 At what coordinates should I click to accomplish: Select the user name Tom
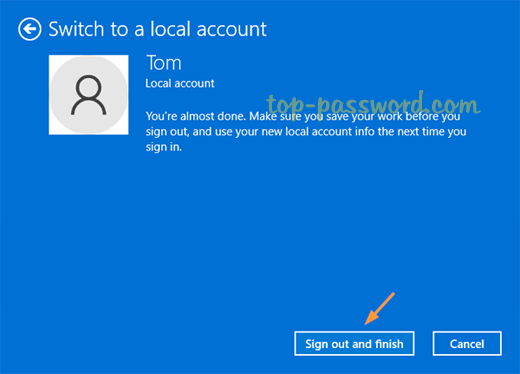[x=164, y=63]
